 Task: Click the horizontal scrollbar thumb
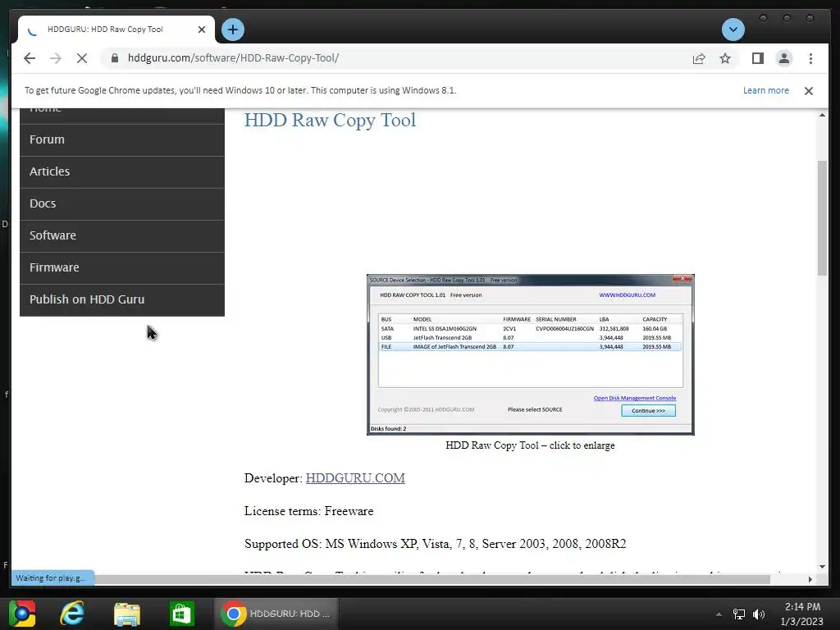(x=431, y=579)
